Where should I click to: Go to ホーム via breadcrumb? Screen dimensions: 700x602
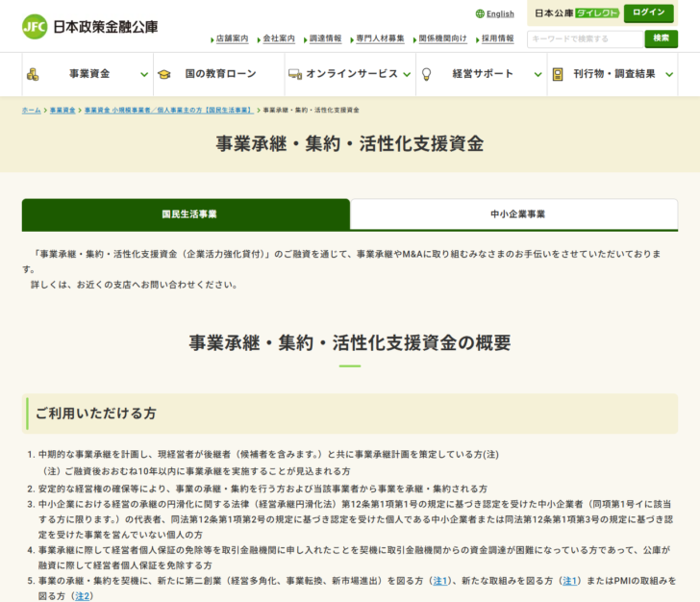pos(31,111)
